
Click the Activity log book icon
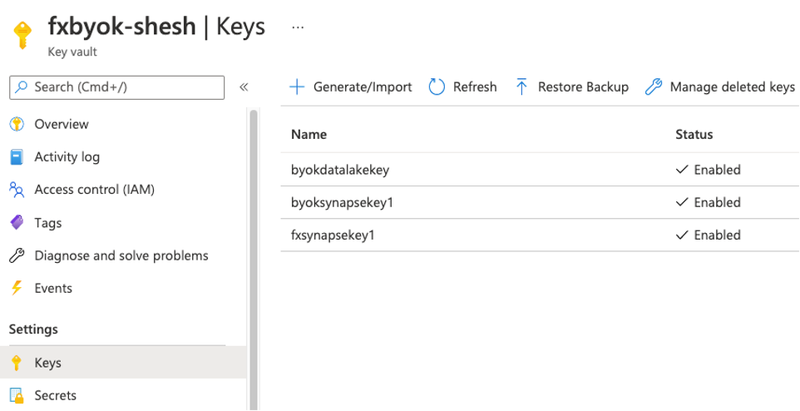pyautogui.click(x=17, y=157)
